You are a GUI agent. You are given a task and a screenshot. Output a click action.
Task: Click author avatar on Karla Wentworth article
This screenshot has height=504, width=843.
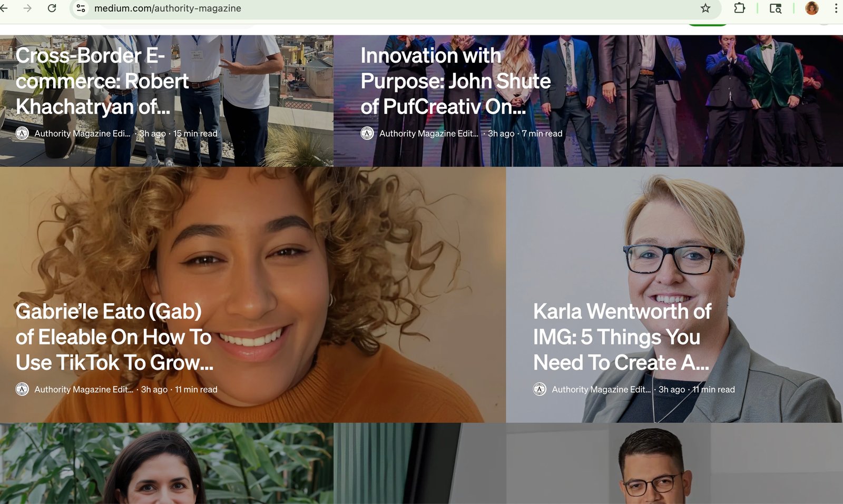540,390
